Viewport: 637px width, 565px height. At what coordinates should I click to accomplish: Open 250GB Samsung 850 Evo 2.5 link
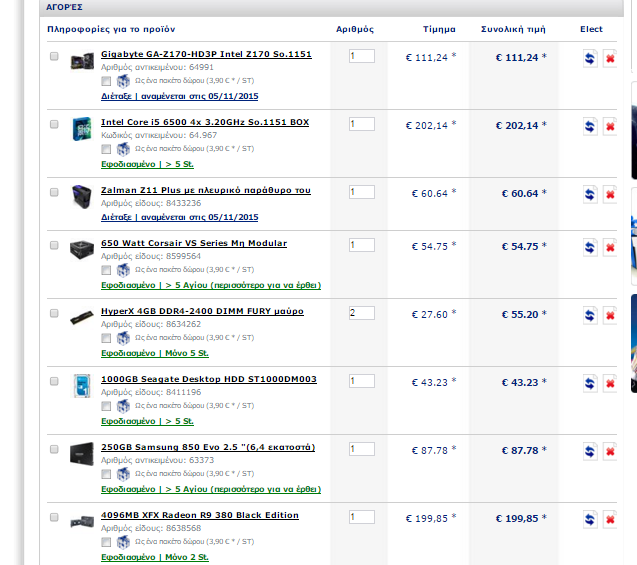208,447
